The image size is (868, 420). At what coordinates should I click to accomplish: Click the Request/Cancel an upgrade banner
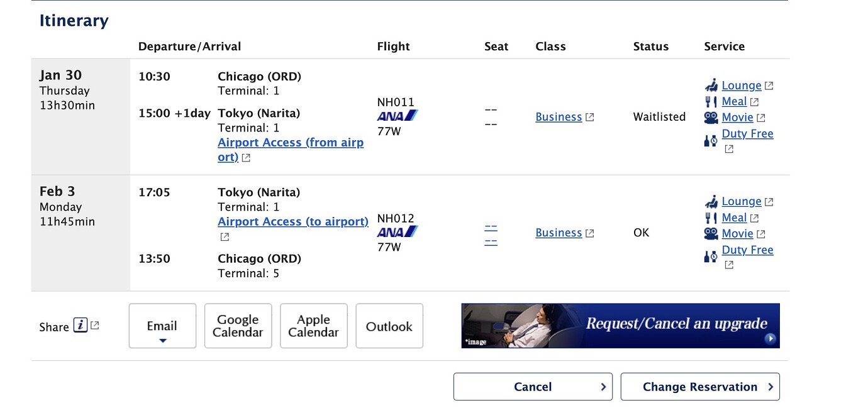pyautogui.click(x=620, y=326)
